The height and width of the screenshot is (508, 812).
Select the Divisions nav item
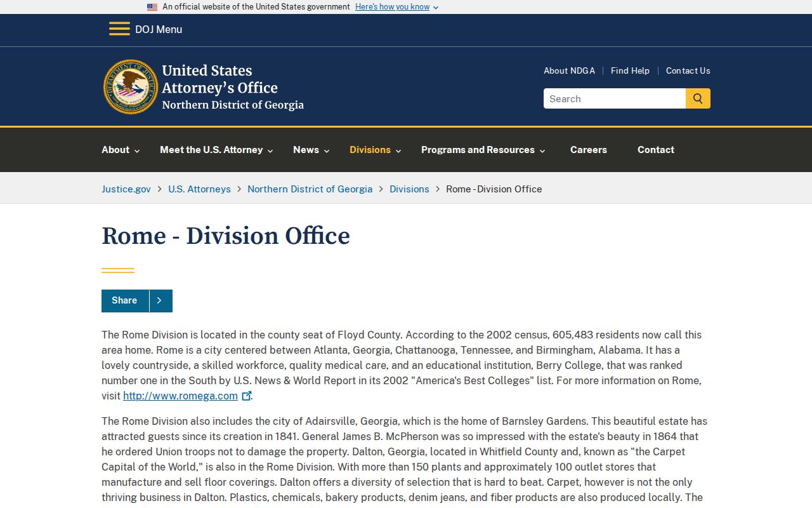pos(370,150)
